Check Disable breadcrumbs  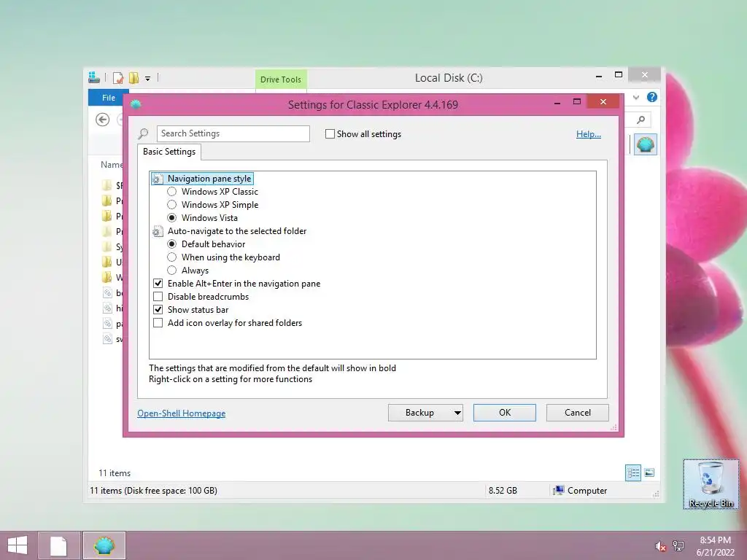(158, 297)
